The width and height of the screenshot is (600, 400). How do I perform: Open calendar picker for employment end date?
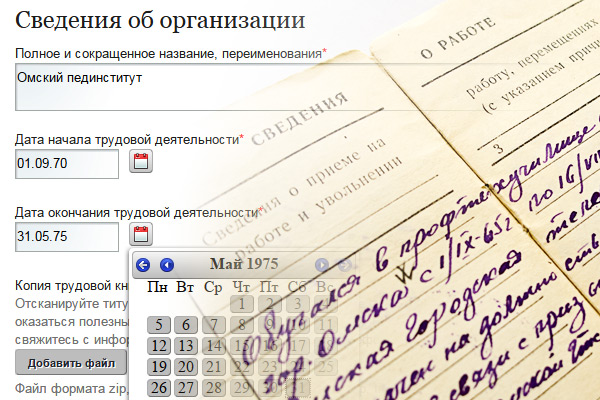(x=141, y=236)
